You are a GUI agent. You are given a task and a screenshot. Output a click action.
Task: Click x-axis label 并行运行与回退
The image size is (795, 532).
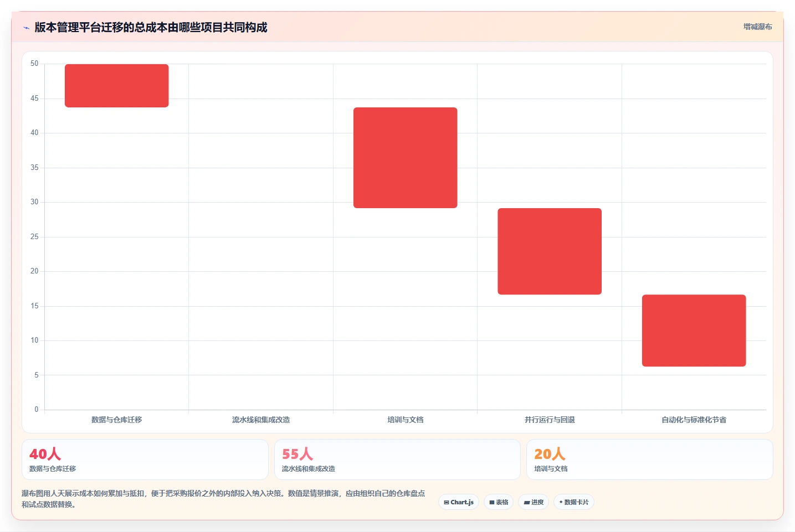point(550,420)
